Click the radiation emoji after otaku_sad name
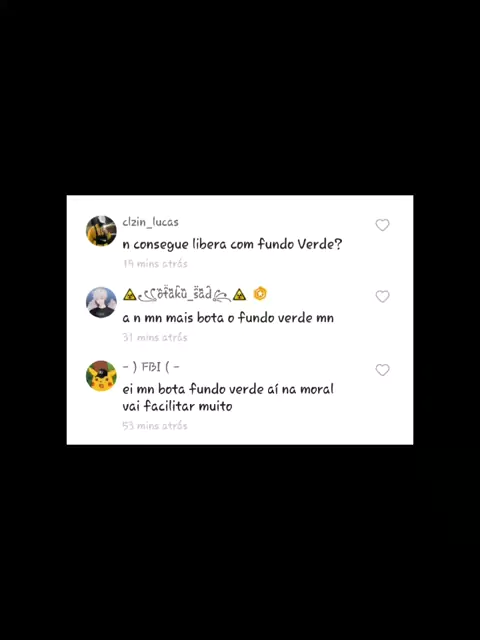The width and height of the screenshot is (480, 640). 240,294
